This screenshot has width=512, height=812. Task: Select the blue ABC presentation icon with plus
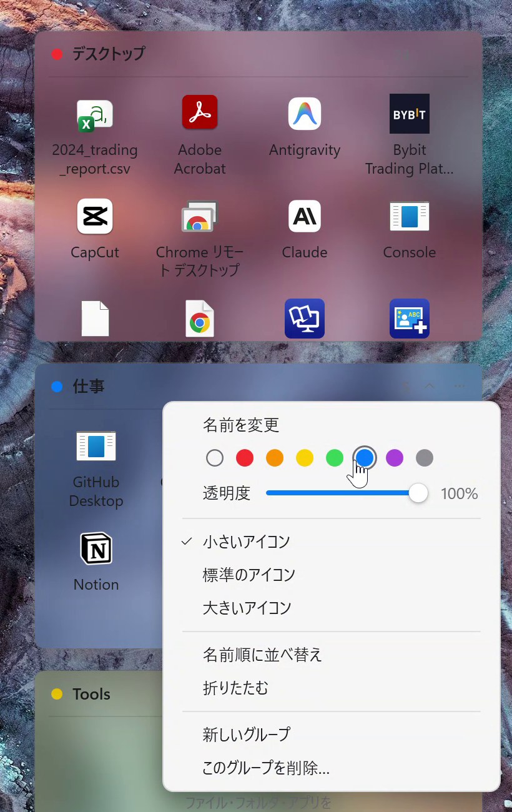pos(410,319)
